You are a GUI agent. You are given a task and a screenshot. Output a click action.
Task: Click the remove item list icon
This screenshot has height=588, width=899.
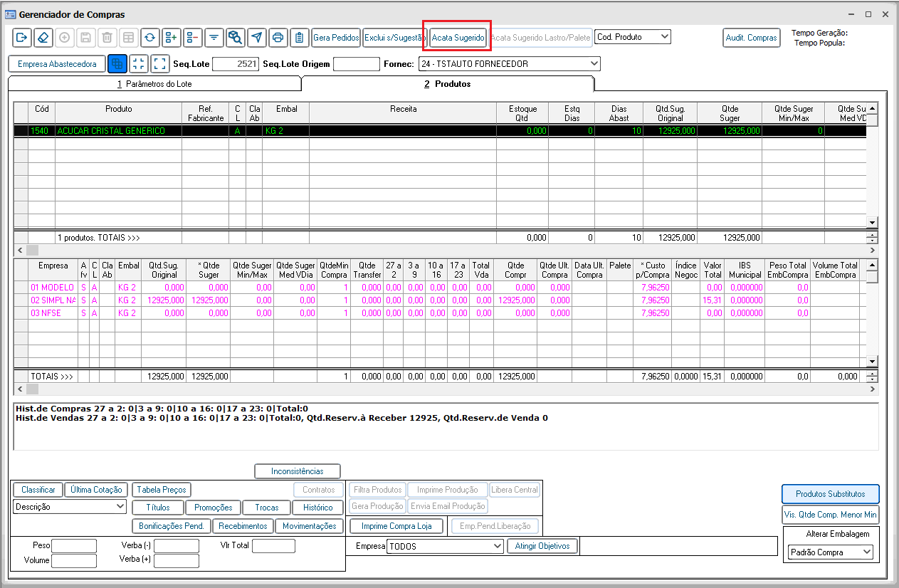tap(192, 37)
